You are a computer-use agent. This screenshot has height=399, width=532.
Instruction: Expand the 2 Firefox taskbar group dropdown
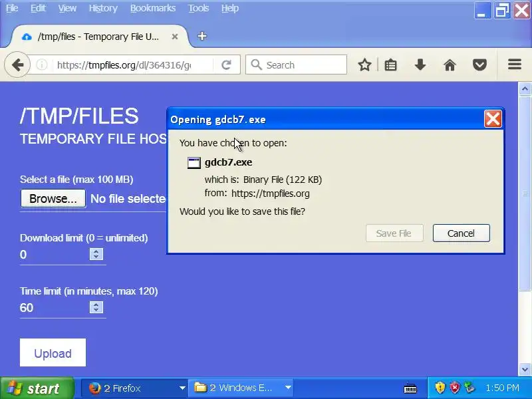click(x=182, y=388)
